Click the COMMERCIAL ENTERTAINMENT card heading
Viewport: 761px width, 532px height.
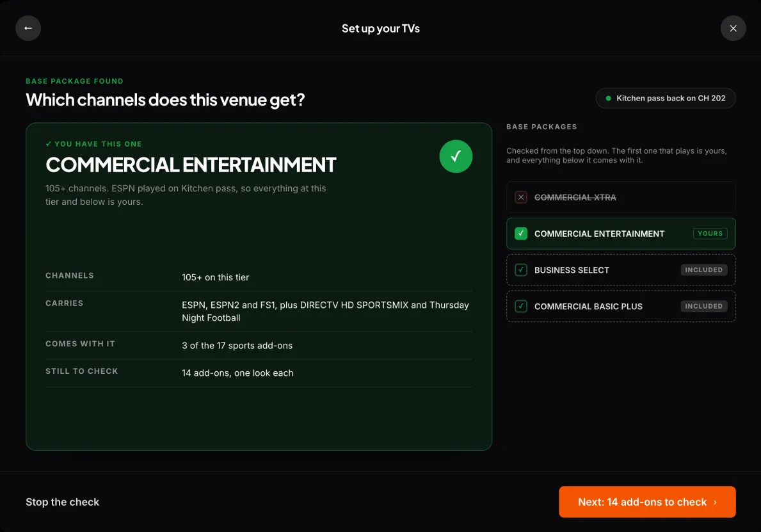(x=191, y=165)
